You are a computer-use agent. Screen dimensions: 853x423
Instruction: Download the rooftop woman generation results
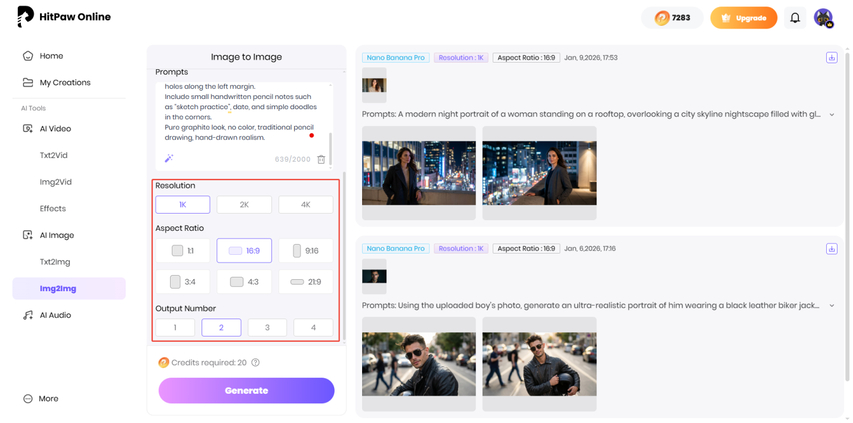point(831,58)
